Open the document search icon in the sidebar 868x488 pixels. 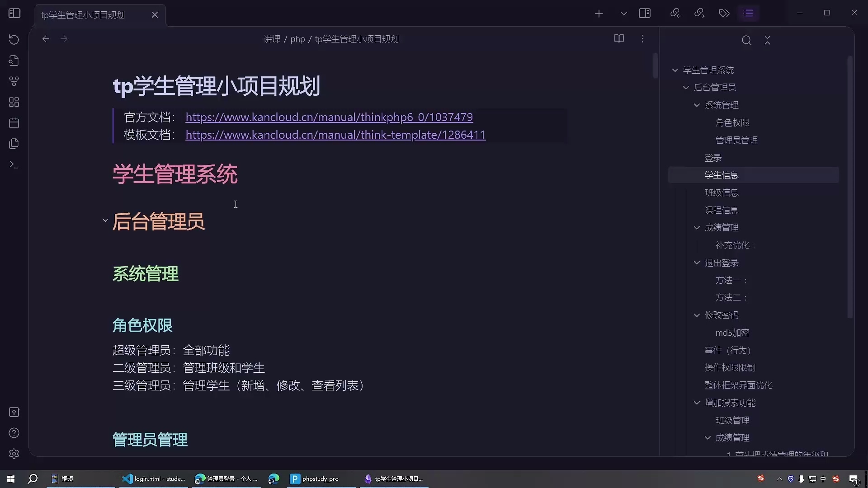click(14, 60)
